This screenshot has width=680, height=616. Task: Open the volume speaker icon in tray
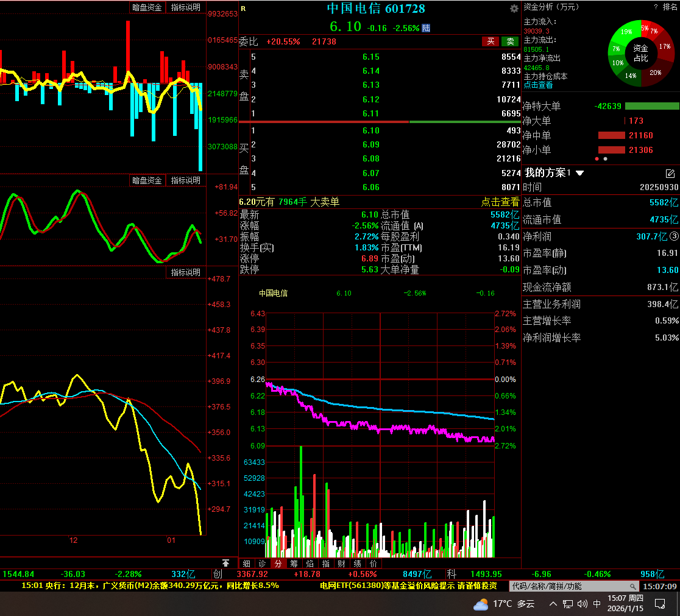pos(583,604)
